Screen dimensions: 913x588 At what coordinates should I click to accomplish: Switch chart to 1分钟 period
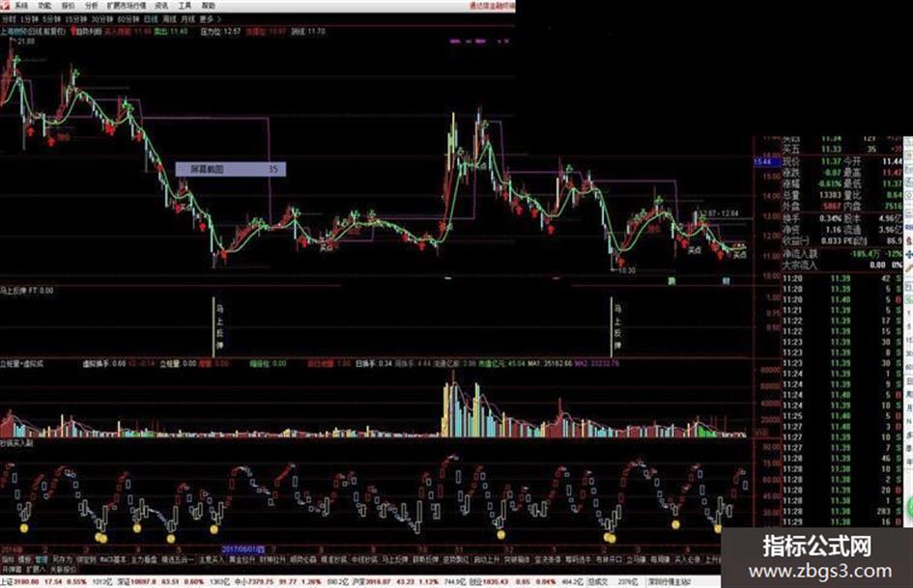(29, 19)
